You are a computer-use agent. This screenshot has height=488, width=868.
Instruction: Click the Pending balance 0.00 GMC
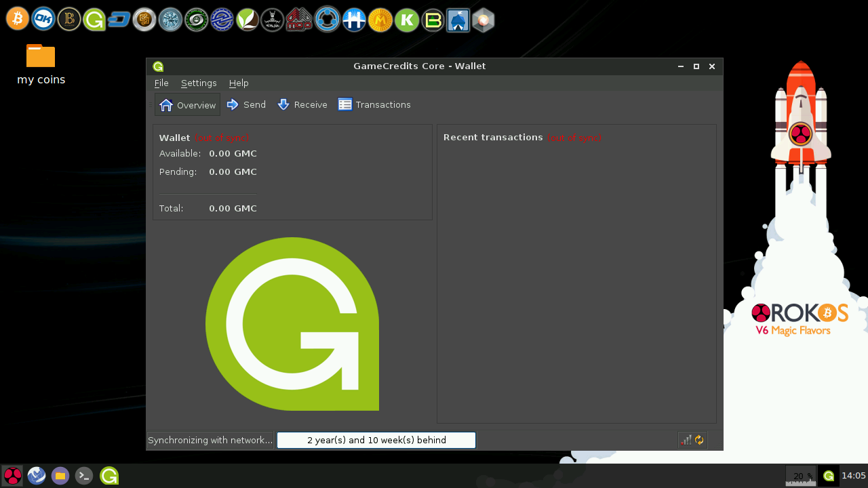[233, 171]
